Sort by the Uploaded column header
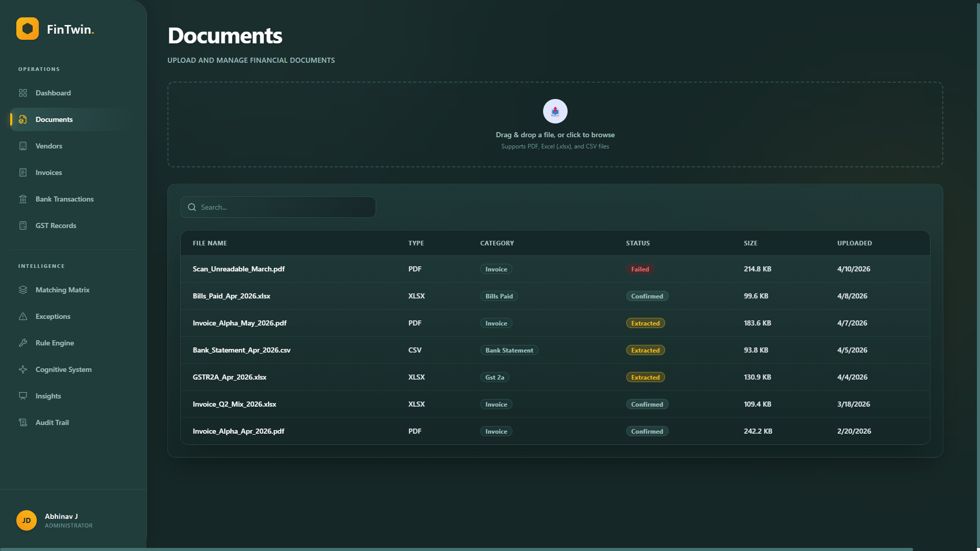 (x=854, y=243)
